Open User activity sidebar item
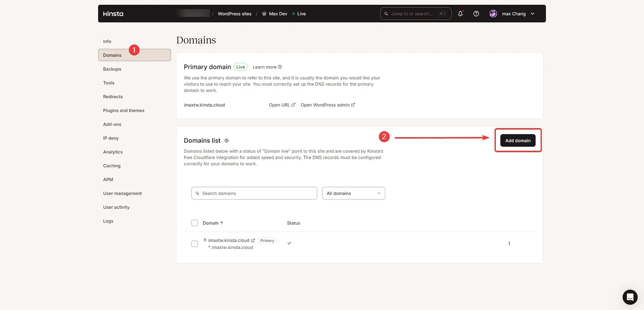Viewport: 644px width, 310px height. [x=116, y=207]
